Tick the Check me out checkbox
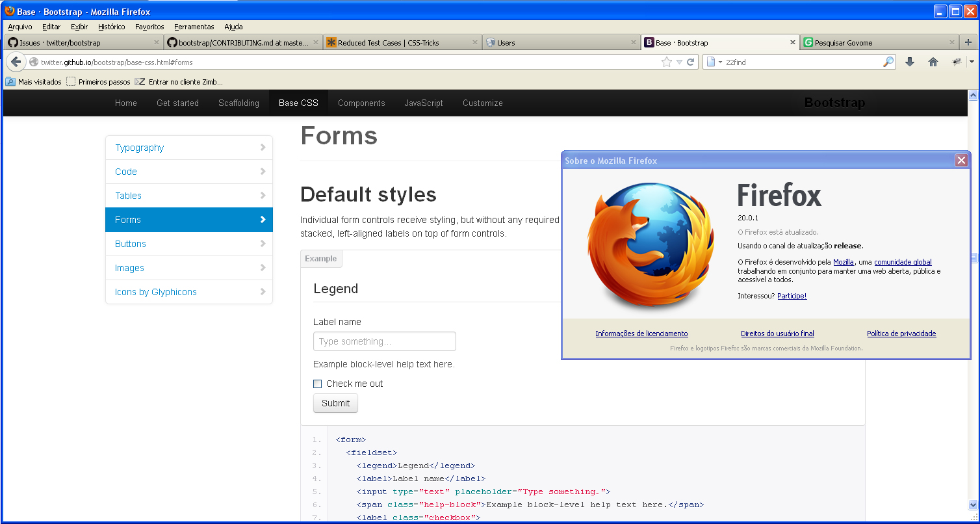This screenshot has height=524, width=980. [x=318, y=384]
